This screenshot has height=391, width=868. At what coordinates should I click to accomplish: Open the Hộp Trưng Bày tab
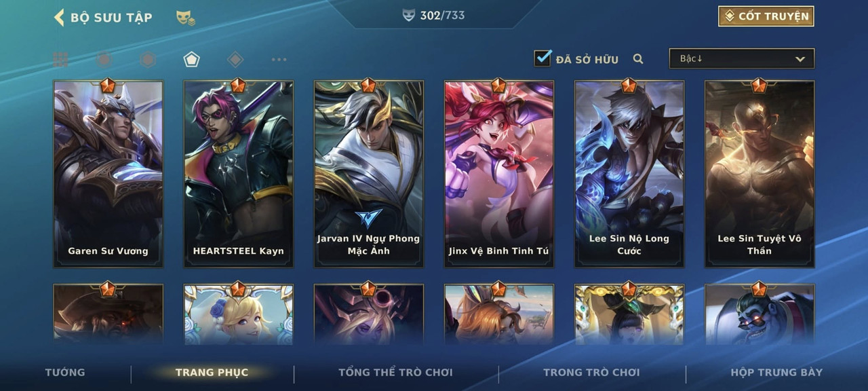tap(776, 372)
